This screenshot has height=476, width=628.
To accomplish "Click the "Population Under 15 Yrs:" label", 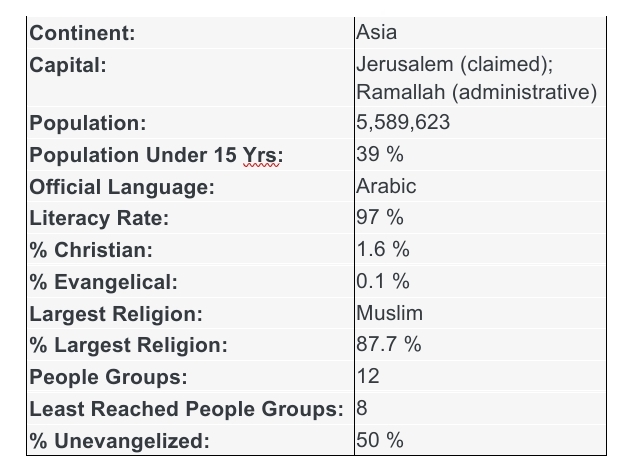I will [x=157, y=155].
